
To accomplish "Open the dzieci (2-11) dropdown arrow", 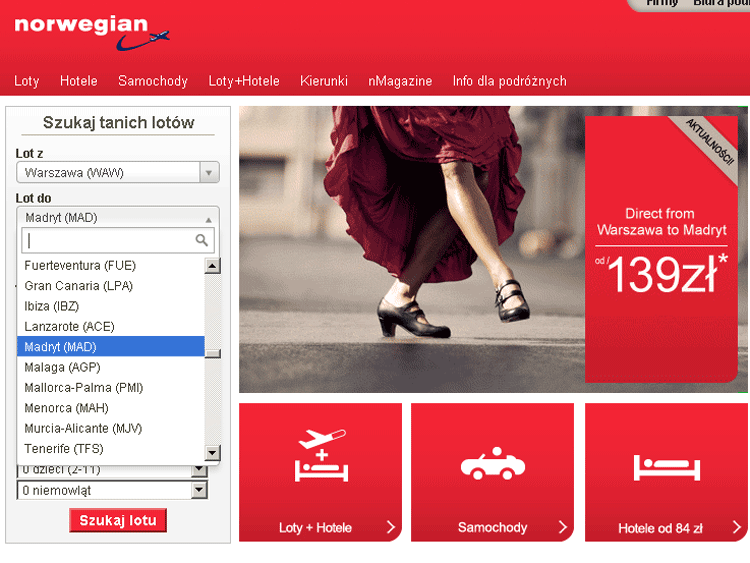I will [x=199, y=471].
